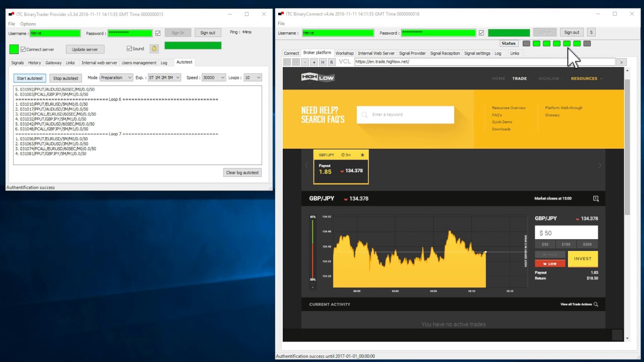
Task: Switch to the Gateway tab in Provider
Action: (53, 63)
